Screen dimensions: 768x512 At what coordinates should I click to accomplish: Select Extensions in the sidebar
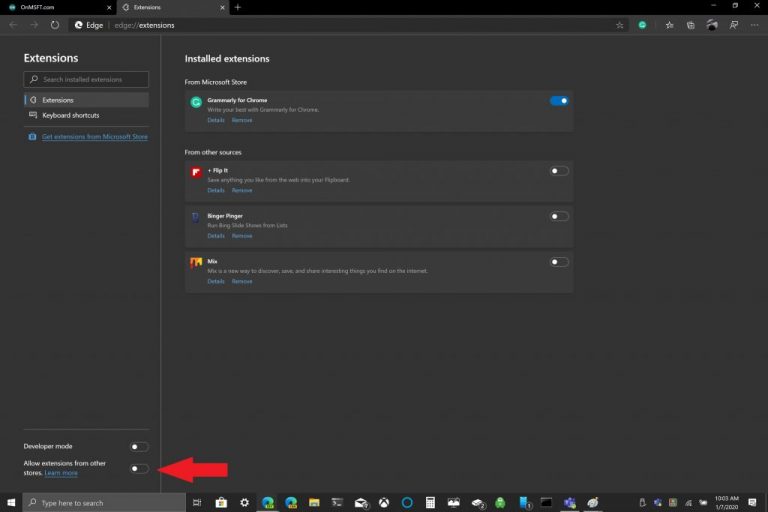point(86,100)
